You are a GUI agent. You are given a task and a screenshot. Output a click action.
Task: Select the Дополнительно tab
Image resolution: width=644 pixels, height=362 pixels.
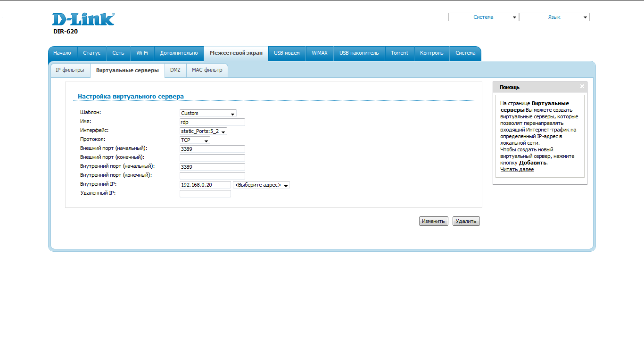[179, 53]
